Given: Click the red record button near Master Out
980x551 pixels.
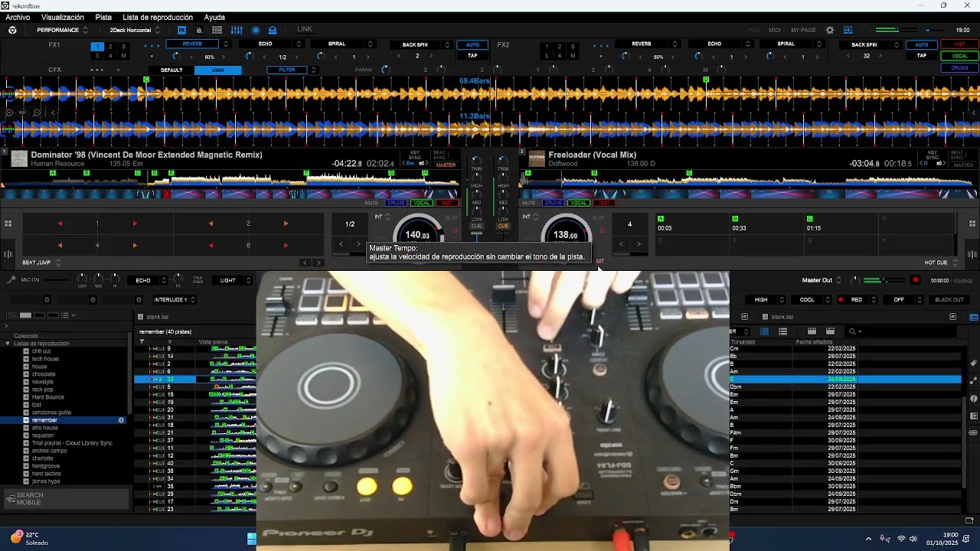Looking at the screenshot, I should tap(915, 280).
